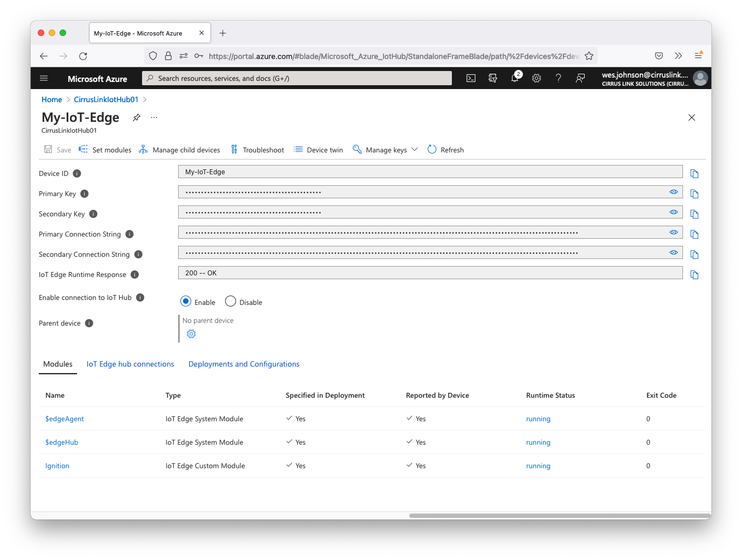
Task: Open the notifications bell
Action: [x=515, y=78]
